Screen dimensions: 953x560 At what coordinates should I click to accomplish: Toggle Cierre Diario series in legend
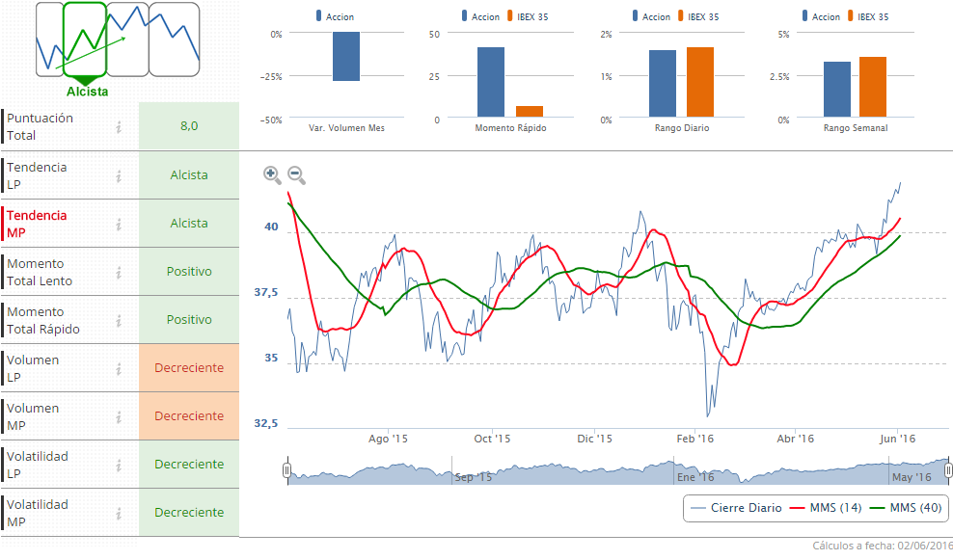click(736, 508)
